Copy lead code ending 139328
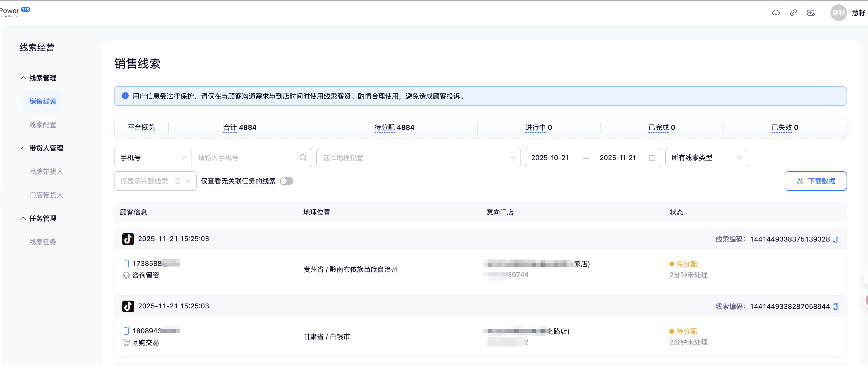868x365 pixels. (x=835, y=239)
